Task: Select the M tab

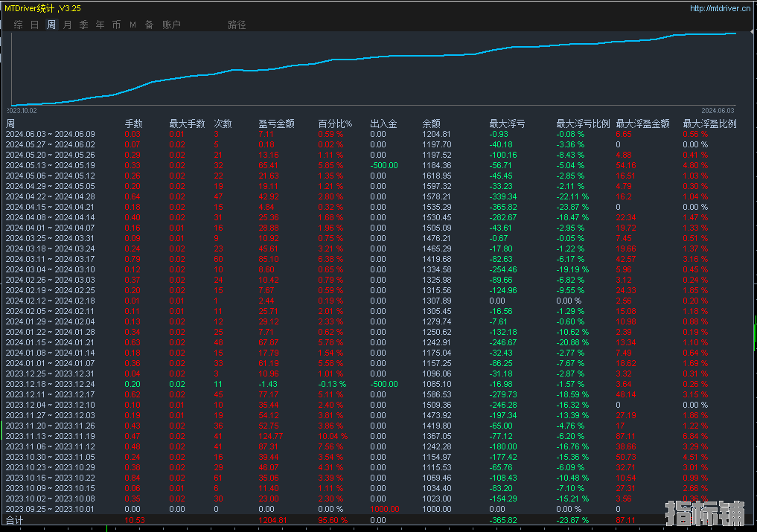Action: pos(132,25)
